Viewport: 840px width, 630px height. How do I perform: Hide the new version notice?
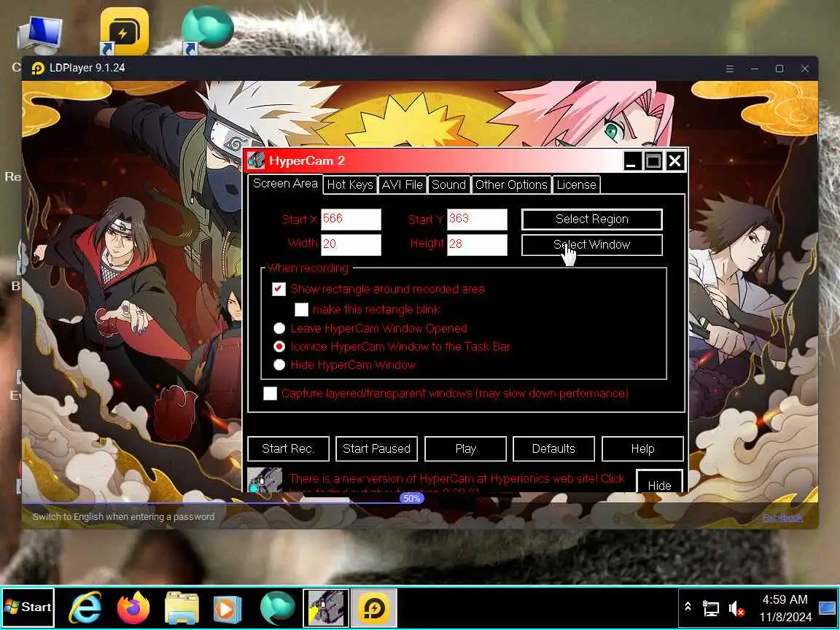click(659, 481)
